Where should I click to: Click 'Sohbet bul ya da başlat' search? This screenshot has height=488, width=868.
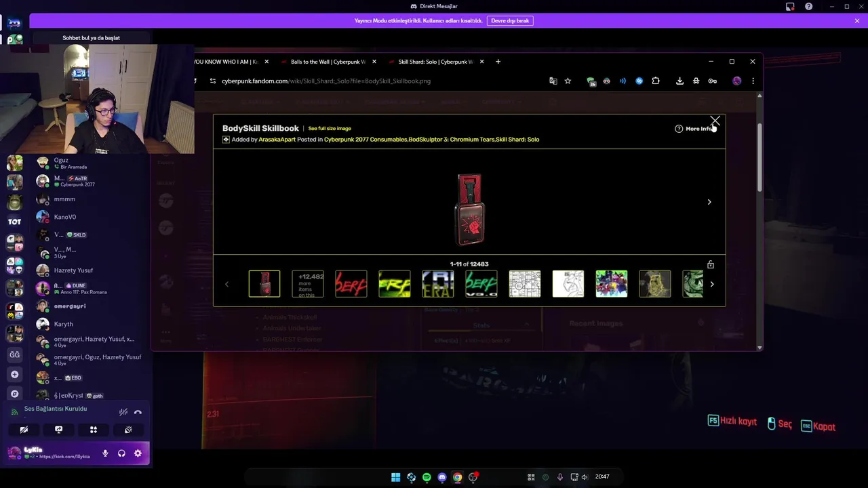tap(91, 38)
